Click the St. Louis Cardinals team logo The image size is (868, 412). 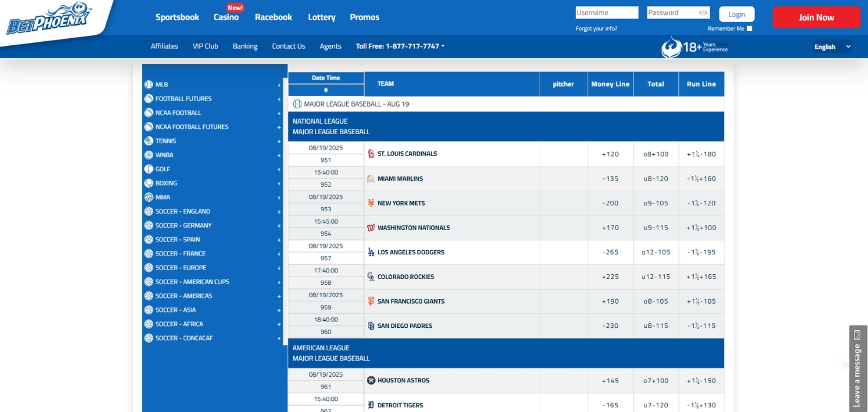pos(371,154)
